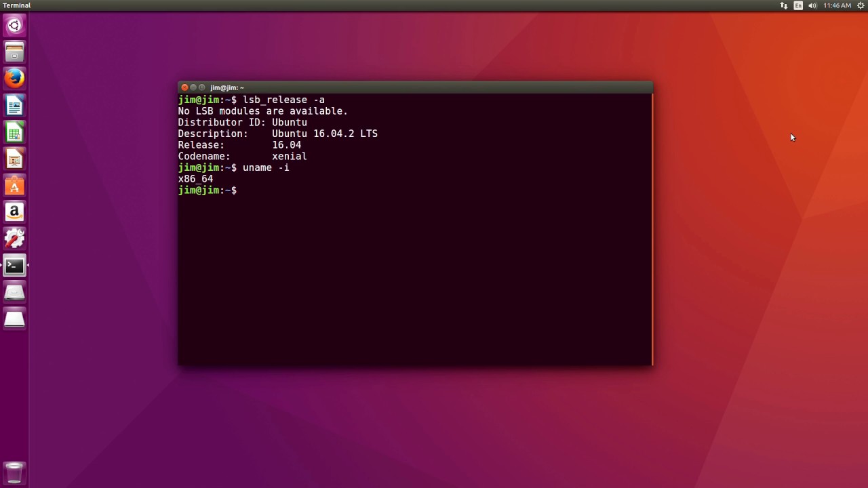This screenshot has height=488, width=868.
Task: Maximize the jim@jim terminal window
Action: (202, 87)
